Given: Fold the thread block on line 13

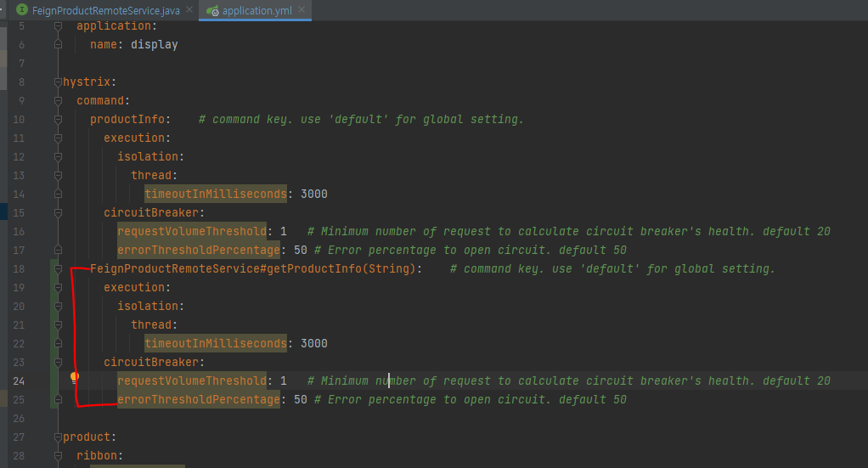Looking at the screenshot, I should click(58, 176).
